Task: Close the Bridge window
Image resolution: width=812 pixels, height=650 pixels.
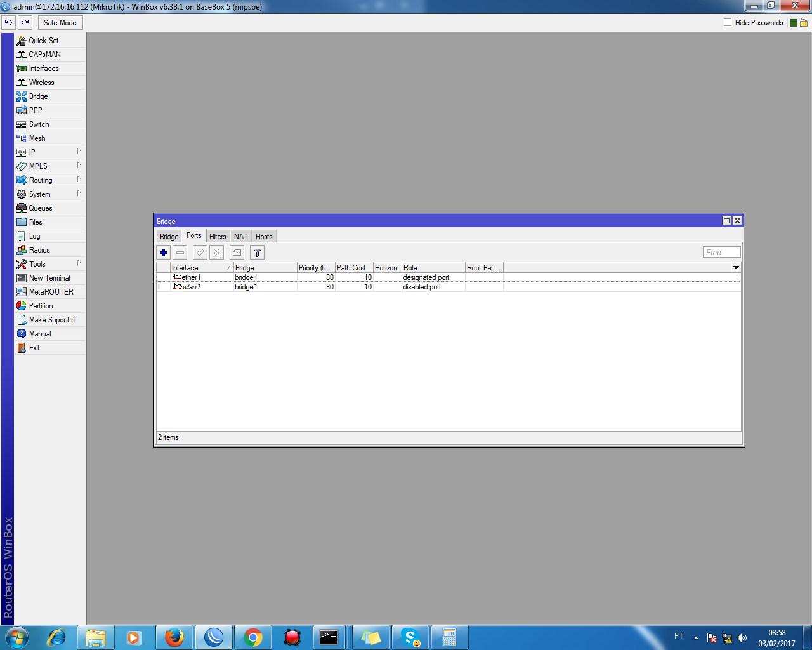Action: click(x=737, y=221)
